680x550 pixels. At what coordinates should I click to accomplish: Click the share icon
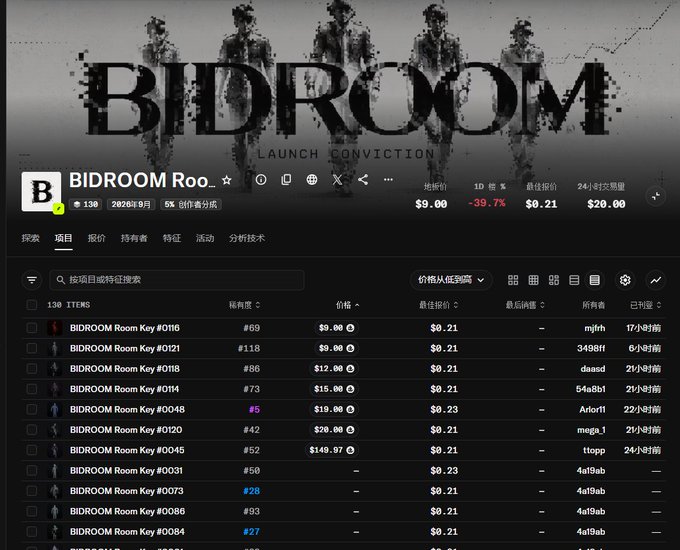pos(363,180)
